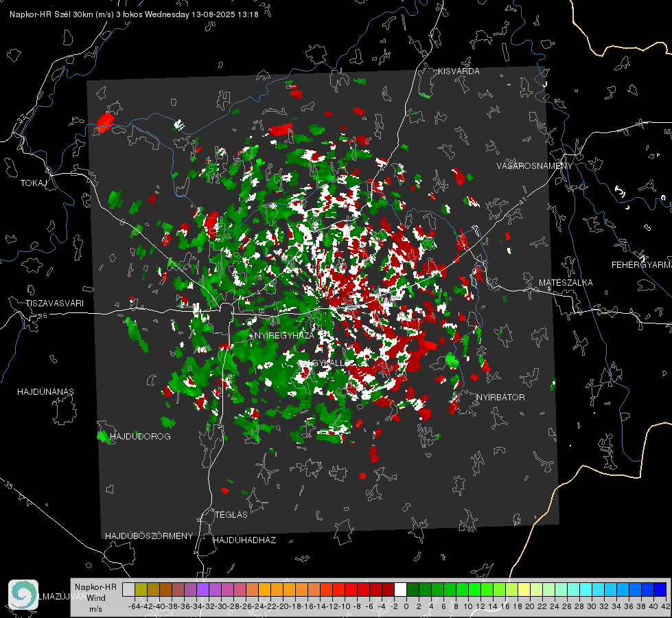Click the darkest blue 40-42 legend swatch
This screenshot has width=672, height=618.
click(660, 590)
